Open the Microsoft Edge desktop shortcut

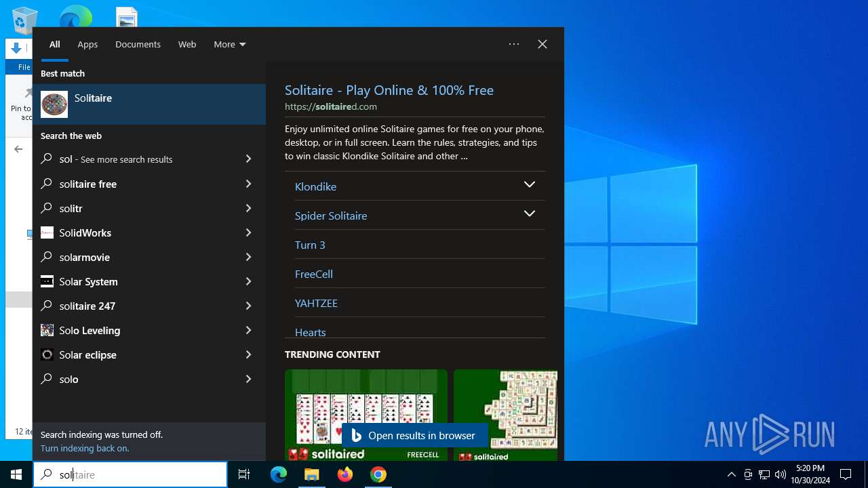(x=75, y=16)
